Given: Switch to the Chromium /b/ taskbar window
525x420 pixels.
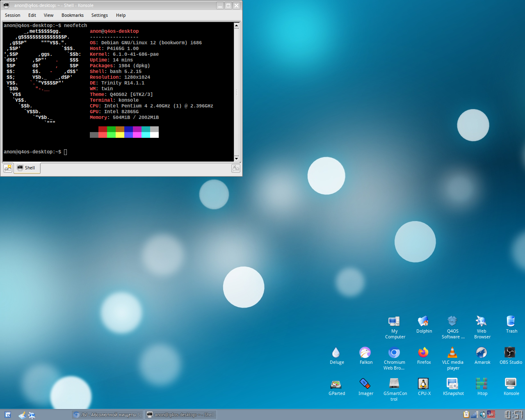Looking at the screenshot, I should [107, 415].
